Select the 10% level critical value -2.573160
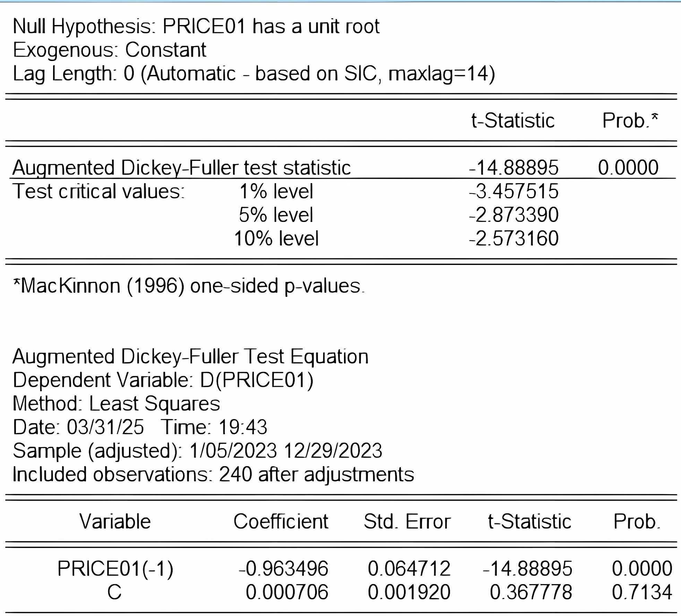The width and height of the screenshot is (681, 616). (x=514, y=239)
